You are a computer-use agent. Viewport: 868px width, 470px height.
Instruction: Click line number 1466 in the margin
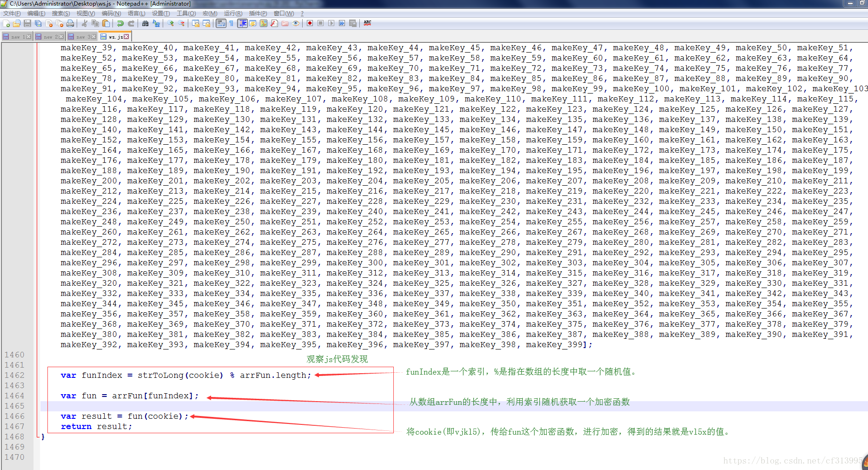pos(14,416)
